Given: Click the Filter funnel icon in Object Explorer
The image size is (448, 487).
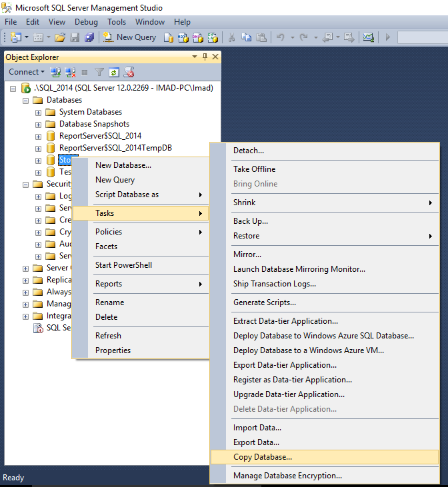Looking at the screenshot, I should pyautogui.click(x=99, y=73).
